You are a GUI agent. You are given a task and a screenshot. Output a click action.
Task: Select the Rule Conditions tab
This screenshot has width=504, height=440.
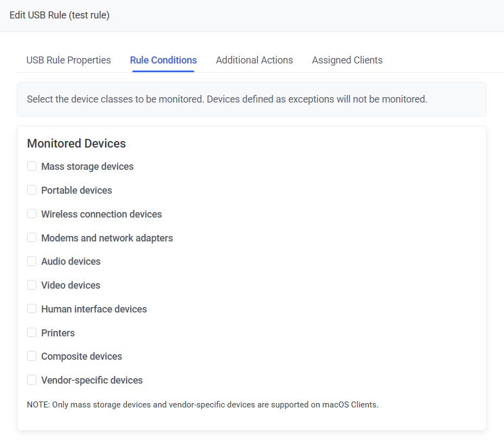tap(163, 60)
